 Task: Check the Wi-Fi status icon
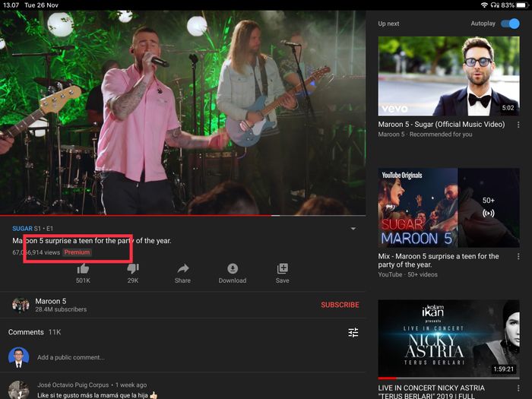click(484, 5)
